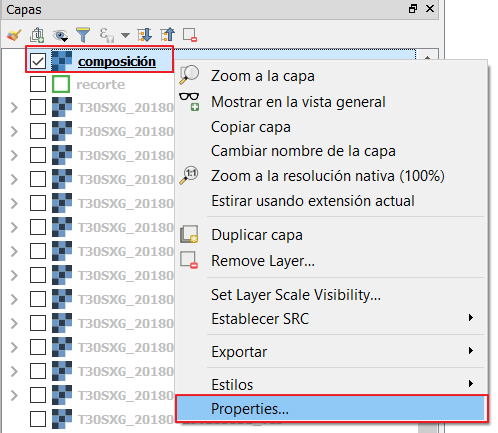Click the Add Group toolbar icon
The image size is (498, 433).
pos(37,35)
